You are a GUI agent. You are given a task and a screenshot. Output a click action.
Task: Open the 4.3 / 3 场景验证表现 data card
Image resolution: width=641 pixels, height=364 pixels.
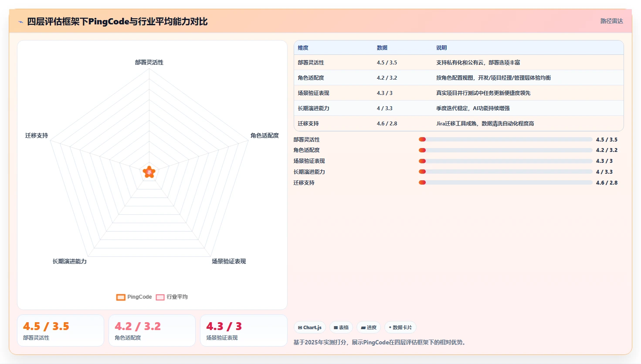pos(244,330)
